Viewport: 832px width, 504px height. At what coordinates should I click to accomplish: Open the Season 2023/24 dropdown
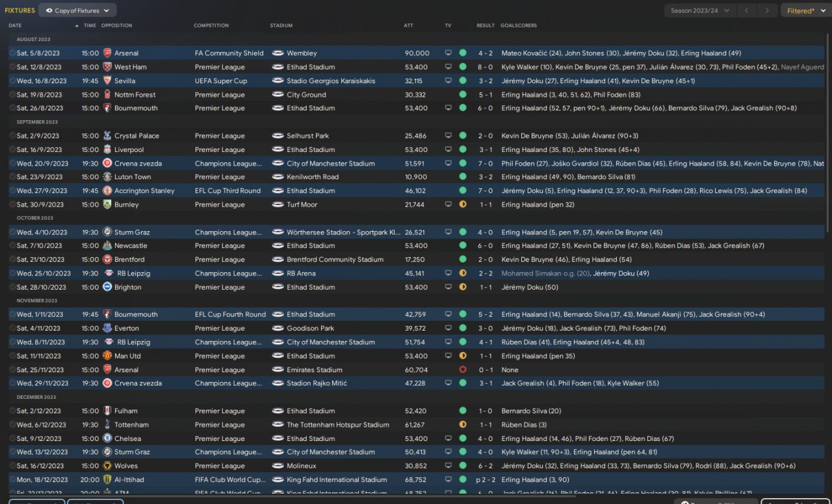tap(700, 10)
